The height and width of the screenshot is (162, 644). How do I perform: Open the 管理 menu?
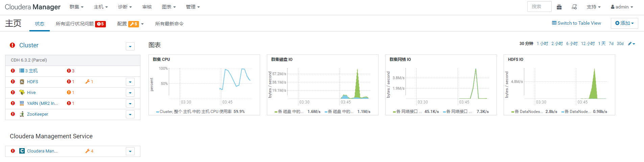pos(193,7)
